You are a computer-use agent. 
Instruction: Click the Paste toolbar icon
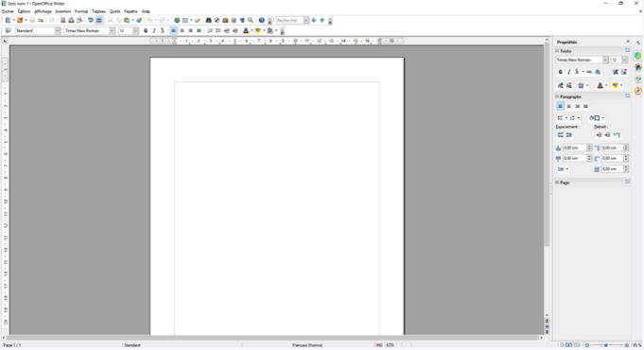pyautogui.click(x=127, y=20)
